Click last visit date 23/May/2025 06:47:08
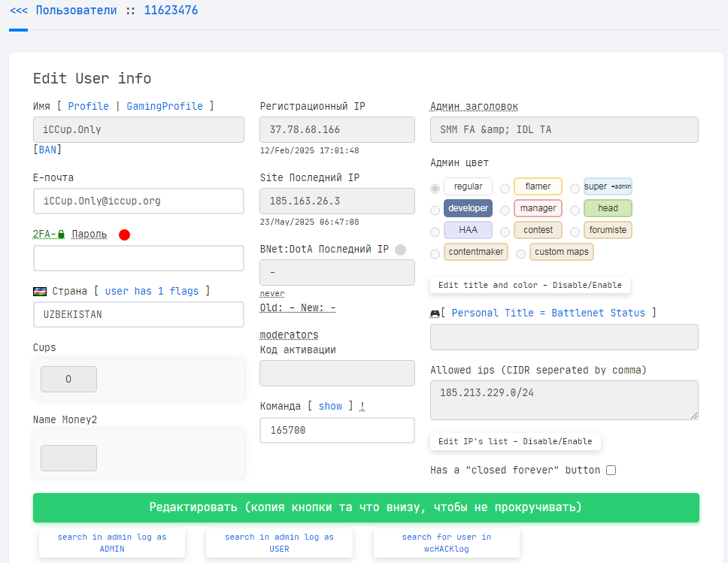This screenshot has height=563, width=728. coord(309,222)
